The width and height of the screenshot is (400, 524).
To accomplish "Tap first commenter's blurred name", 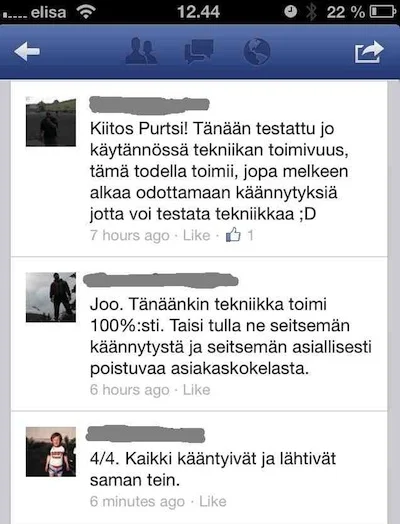I will (149, 105).
